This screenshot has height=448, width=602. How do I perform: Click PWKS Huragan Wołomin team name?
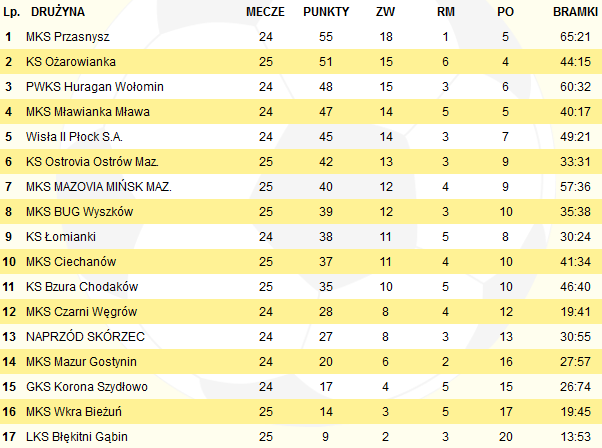pos(95,87)
